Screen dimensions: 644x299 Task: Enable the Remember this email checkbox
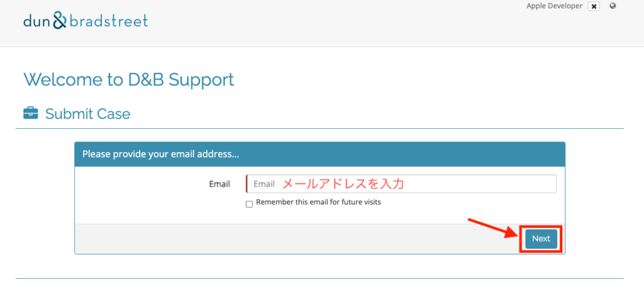(249, 204)
